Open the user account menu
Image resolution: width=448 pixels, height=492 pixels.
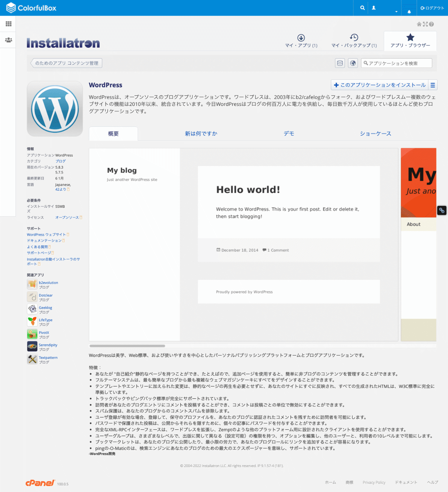pyautogui.click(x=385, y=8)
